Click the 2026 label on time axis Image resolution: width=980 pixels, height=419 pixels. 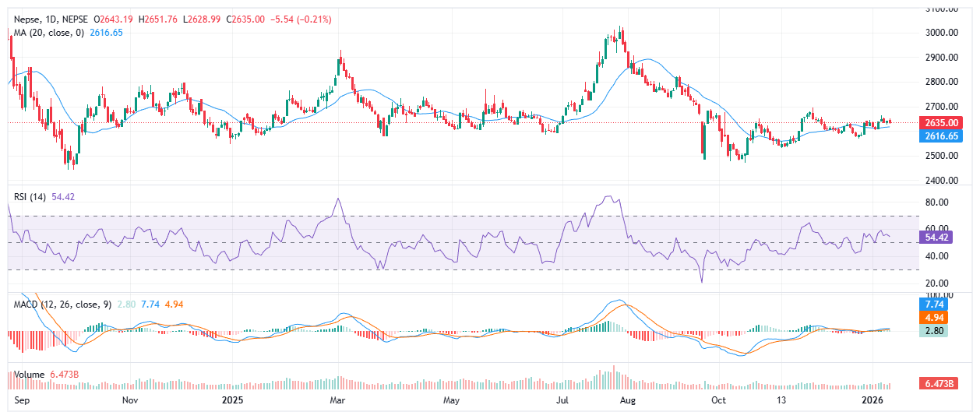click(x=872, y=400)
